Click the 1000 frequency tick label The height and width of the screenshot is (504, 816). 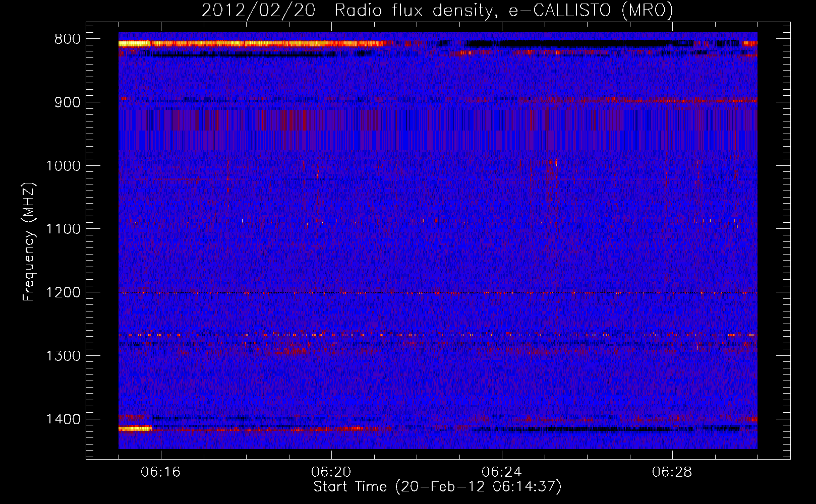63,166
